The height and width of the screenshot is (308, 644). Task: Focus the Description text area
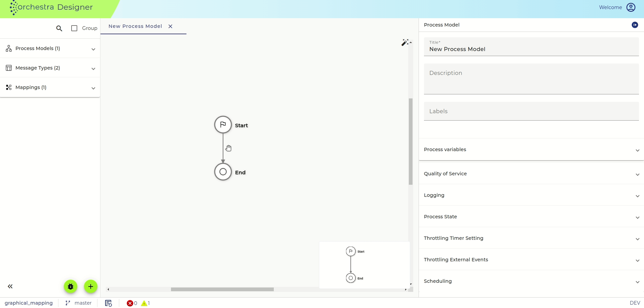tap(531, 79)
